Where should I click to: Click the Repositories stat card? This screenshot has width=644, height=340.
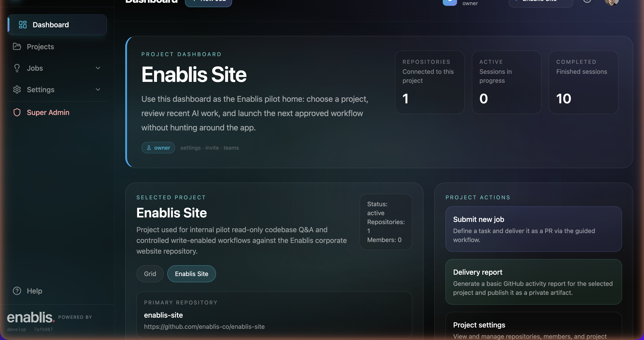[x=430, y=82]
